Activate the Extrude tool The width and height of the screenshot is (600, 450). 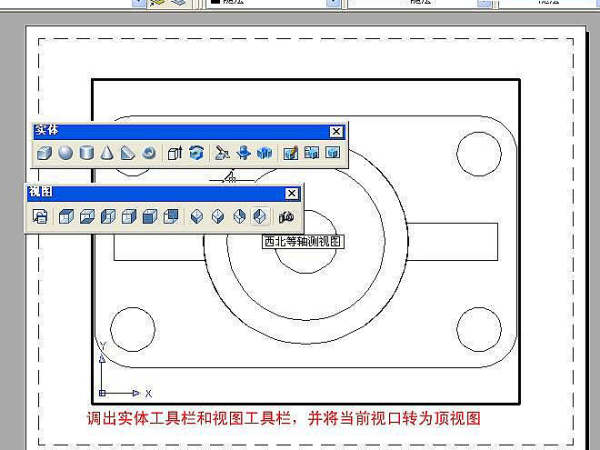[x=175, y=153]
